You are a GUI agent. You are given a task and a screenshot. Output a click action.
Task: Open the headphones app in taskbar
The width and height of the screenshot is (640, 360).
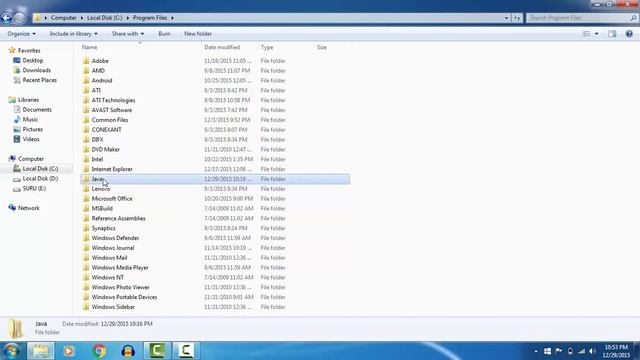(x=128, y=351)
